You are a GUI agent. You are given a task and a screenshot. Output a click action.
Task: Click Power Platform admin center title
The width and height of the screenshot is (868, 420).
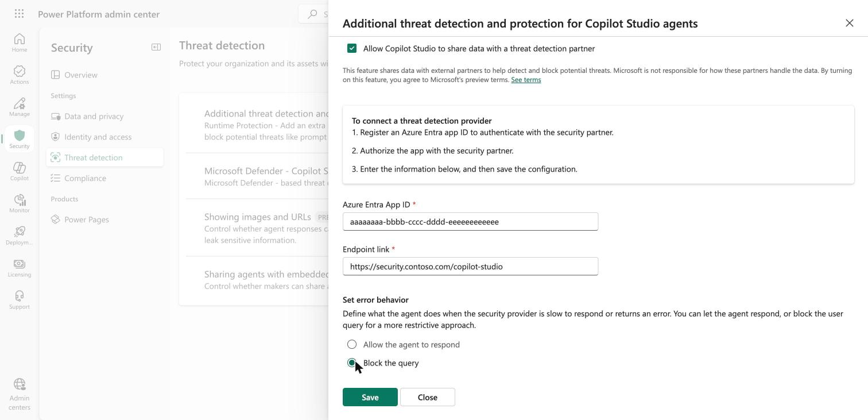pyautogui.click(x=99, y=14)
